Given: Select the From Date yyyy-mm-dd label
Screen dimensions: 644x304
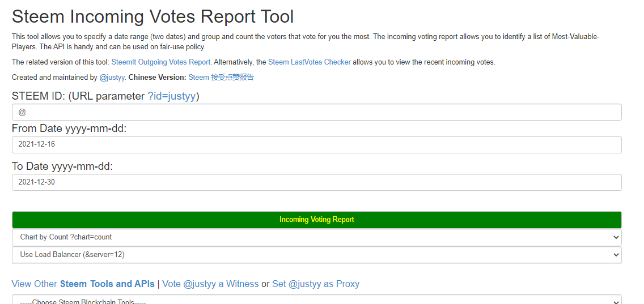Looking at the screenshot, I should (x=69, y=129).
